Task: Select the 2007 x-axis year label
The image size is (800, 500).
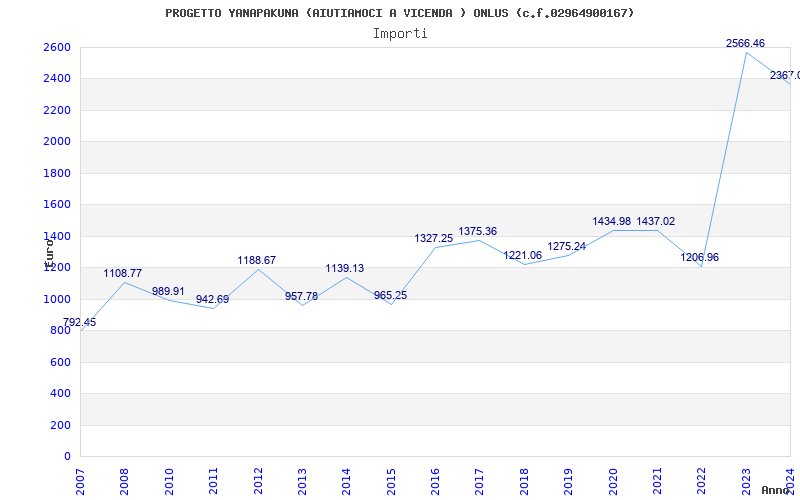Action: [81, 478]
